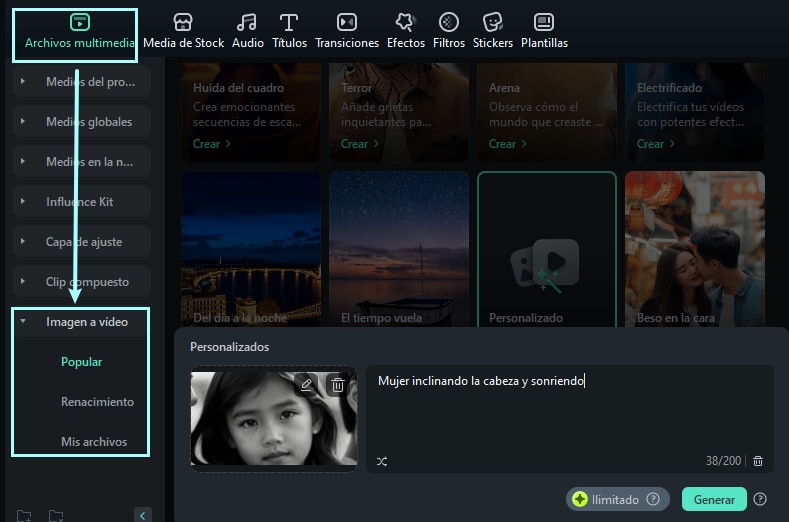Screen dimensions: 789x522
Task: Delete the uploaded image with trash icon
Action: coord(338,384)
